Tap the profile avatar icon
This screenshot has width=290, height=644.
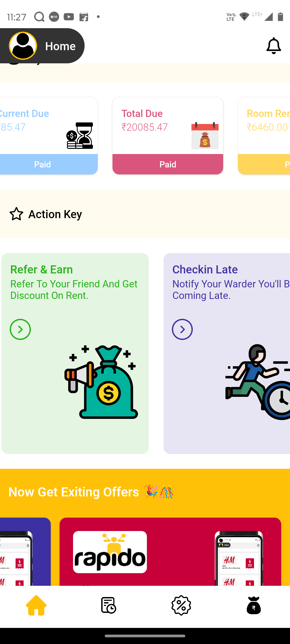click(x=23, y=46)
